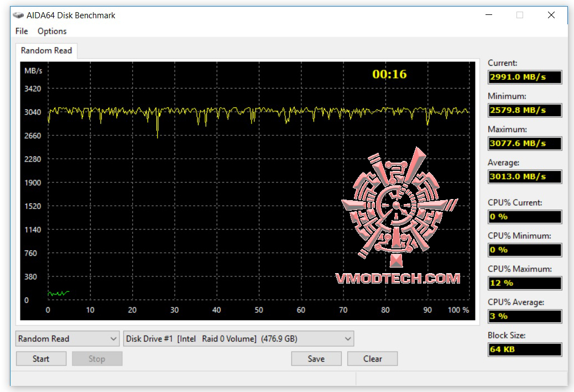Close the AIDA64 Disk Benchmark window

(x=551, y=15)
